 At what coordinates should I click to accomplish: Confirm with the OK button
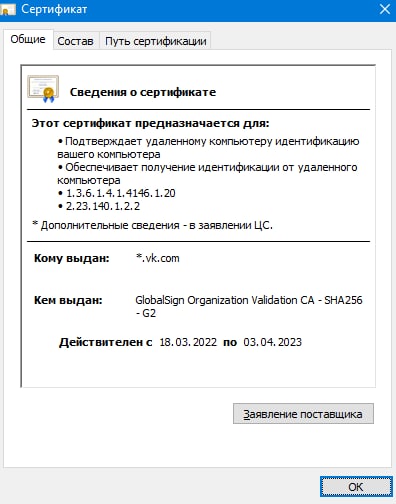click(356, 487)
